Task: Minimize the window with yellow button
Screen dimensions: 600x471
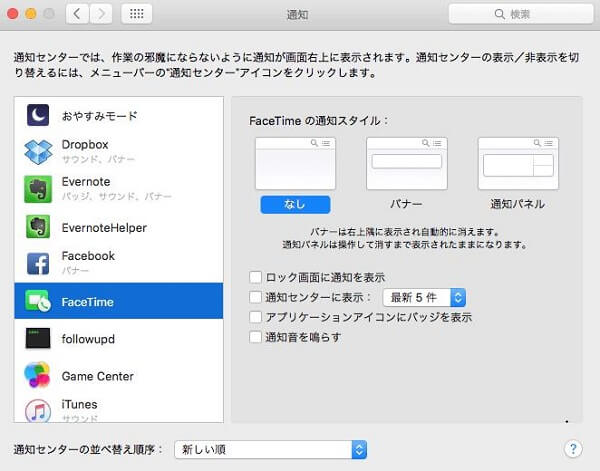Action: tap(31, 14)
